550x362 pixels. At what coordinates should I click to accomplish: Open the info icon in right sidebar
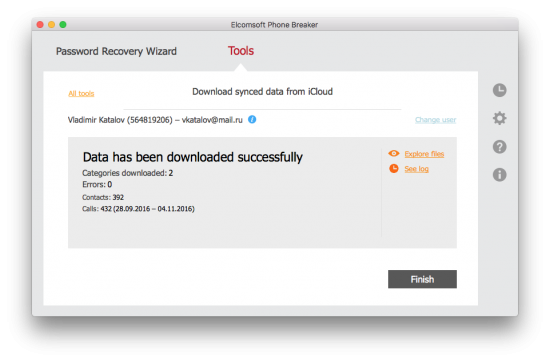[499, 174]
